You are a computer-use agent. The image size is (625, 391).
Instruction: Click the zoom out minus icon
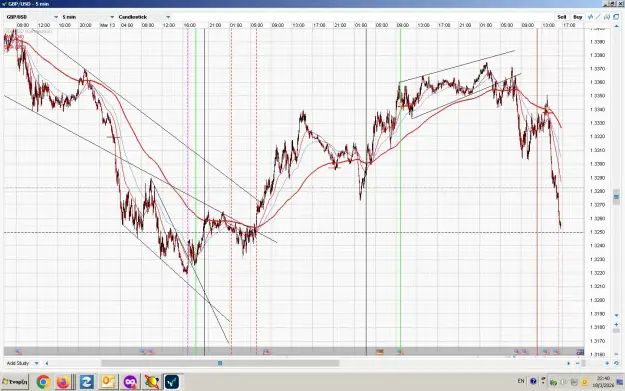578,363
